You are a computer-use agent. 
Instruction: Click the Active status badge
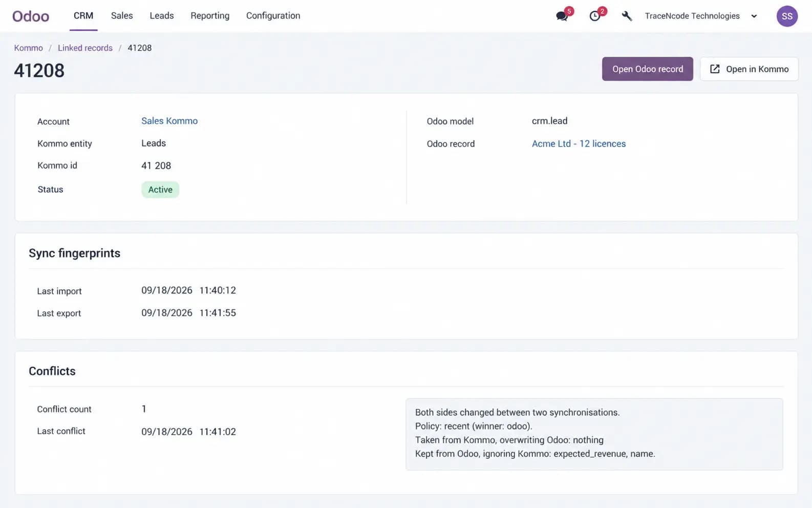pyautogui.click(x=160, y=189)
